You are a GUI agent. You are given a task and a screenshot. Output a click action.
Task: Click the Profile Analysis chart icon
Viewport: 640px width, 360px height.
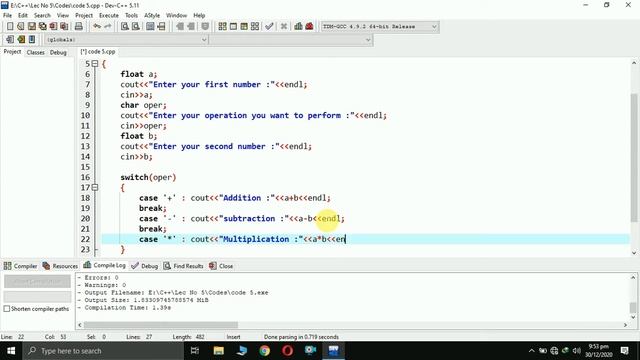click(x=298, y=27)
